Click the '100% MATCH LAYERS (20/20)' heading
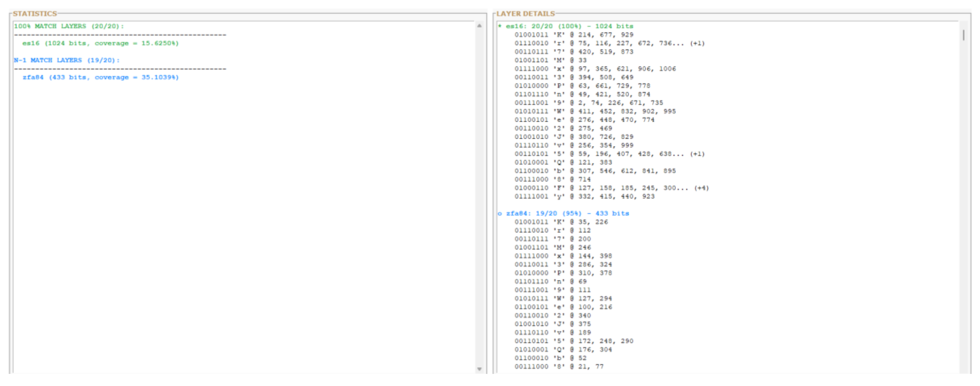The width and height of the screenshot is (980, 386). [69, 26]
